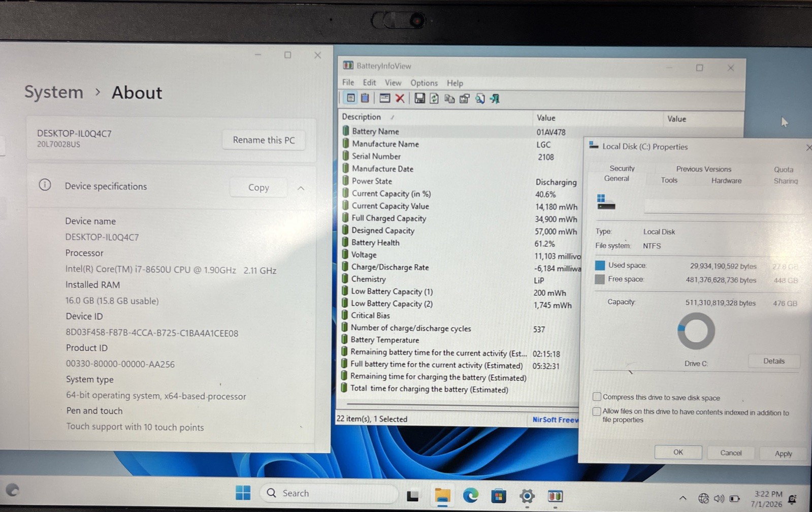Go back to System in the breadcrumb
Screen dimensions: 812x512
(54, 92)
